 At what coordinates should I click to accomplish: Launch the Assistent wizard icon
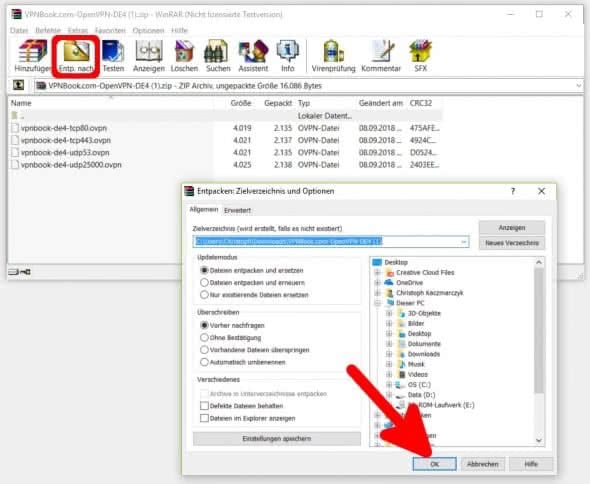tap(253, 51)
